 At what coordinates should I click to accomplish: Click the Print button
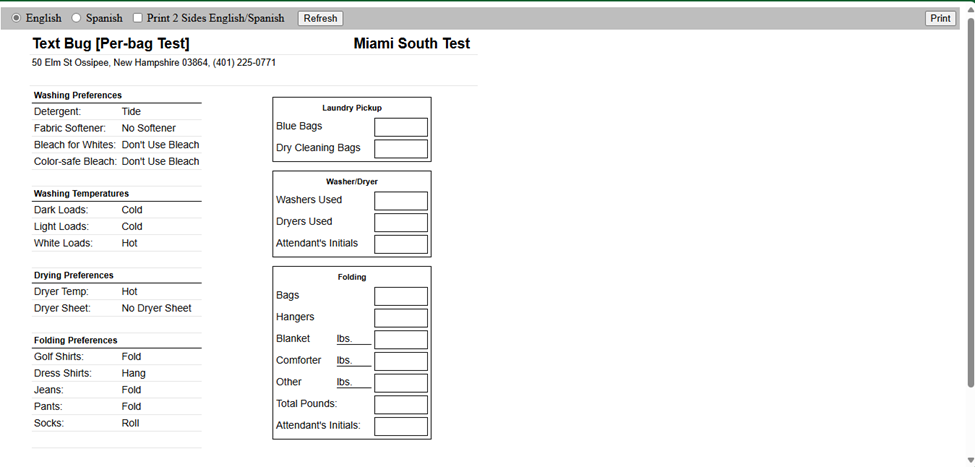coord(940,18)
